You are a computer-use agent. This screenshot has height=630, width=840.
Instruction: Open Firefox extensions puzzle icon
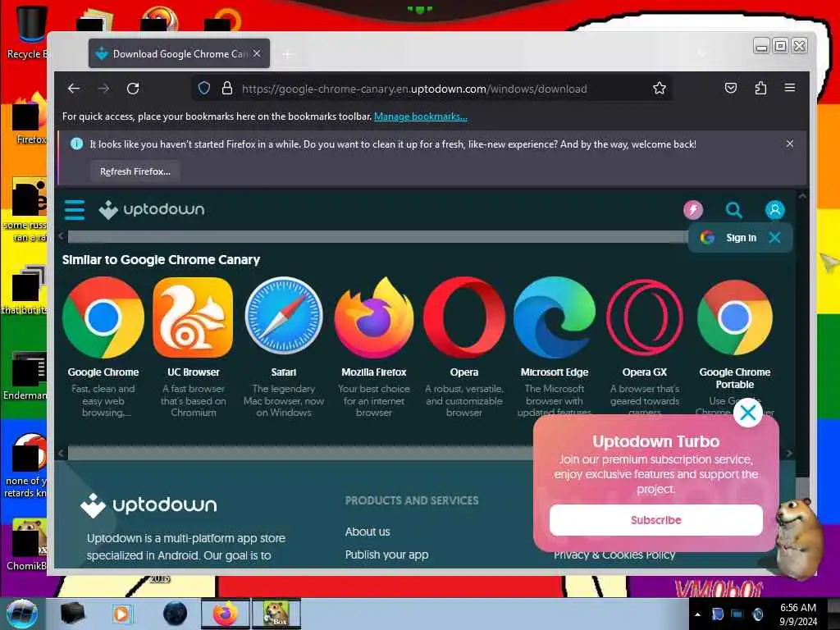(760, 89)
